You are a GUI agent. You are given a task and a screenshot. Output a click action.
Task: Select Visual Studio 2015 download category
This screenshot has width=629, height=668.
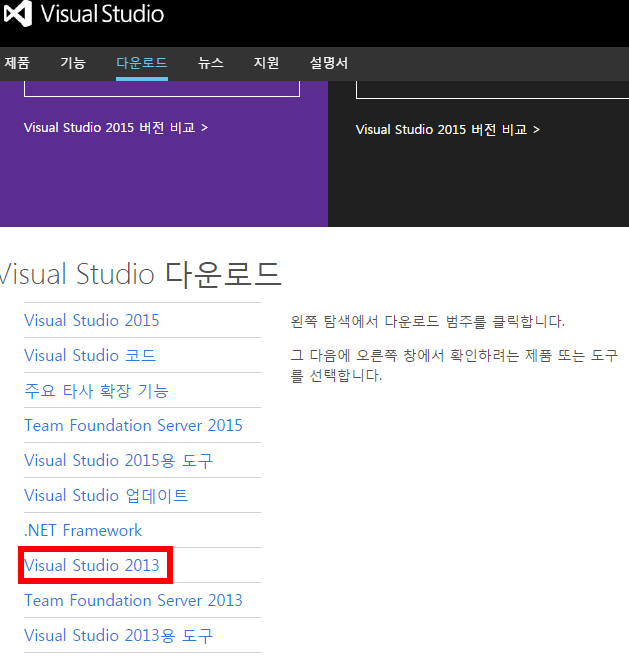point(92,320)
